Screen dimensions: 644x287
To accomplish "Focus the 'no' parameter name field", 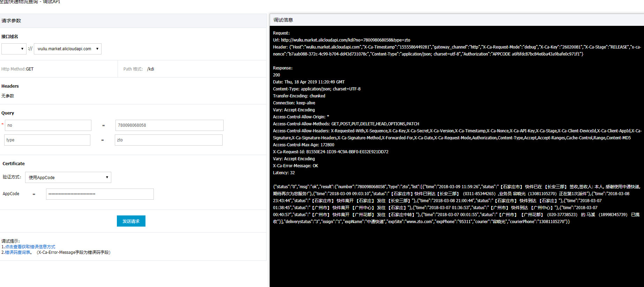I will (48, 125).
